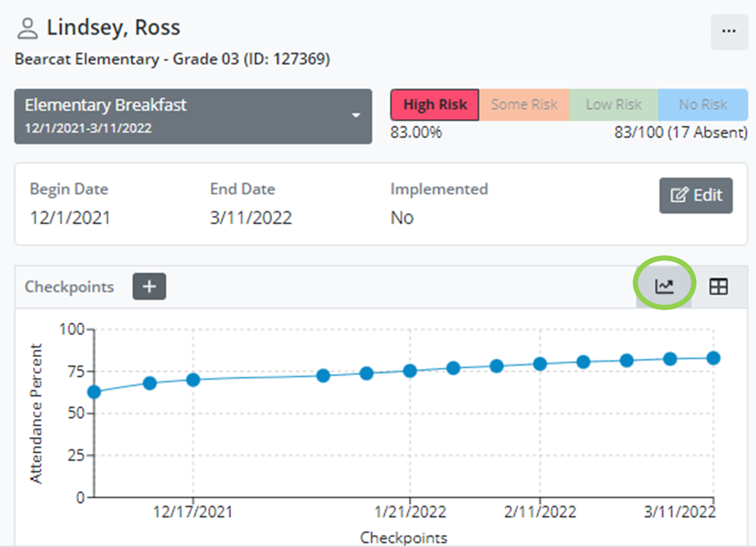This screenshot has width=756, height=547.
Task: Expand the Elementary Breakfast intervention dropdown
Action: (193, 116)
